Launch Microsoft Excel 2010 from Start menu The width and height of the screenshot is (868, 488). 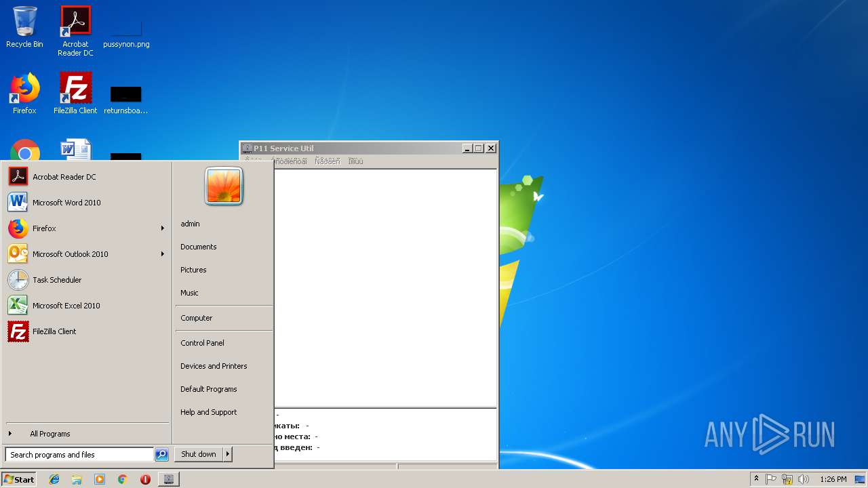86,306
